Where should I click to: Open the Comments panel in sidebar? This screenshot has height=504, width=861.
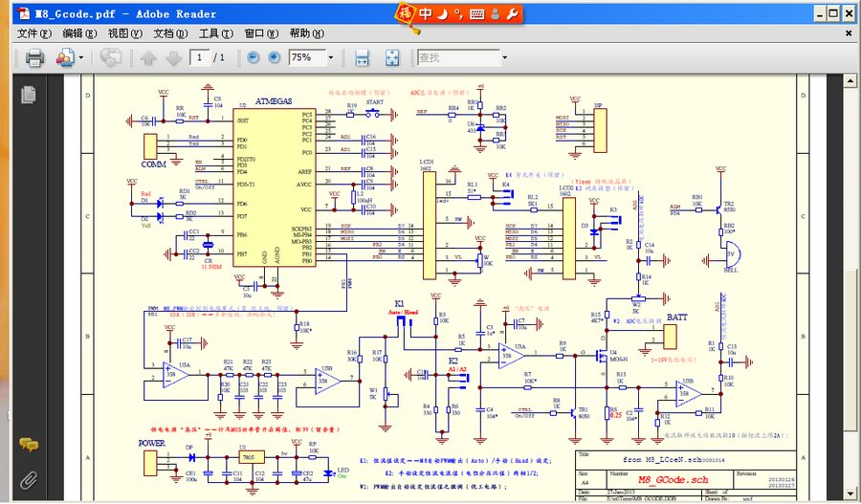click(x=29, y=445)
